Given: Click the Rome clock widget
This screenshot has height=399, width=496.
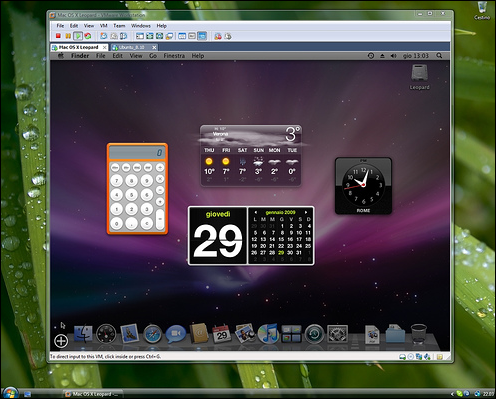Looking at the screenshot, I should 363,186.
